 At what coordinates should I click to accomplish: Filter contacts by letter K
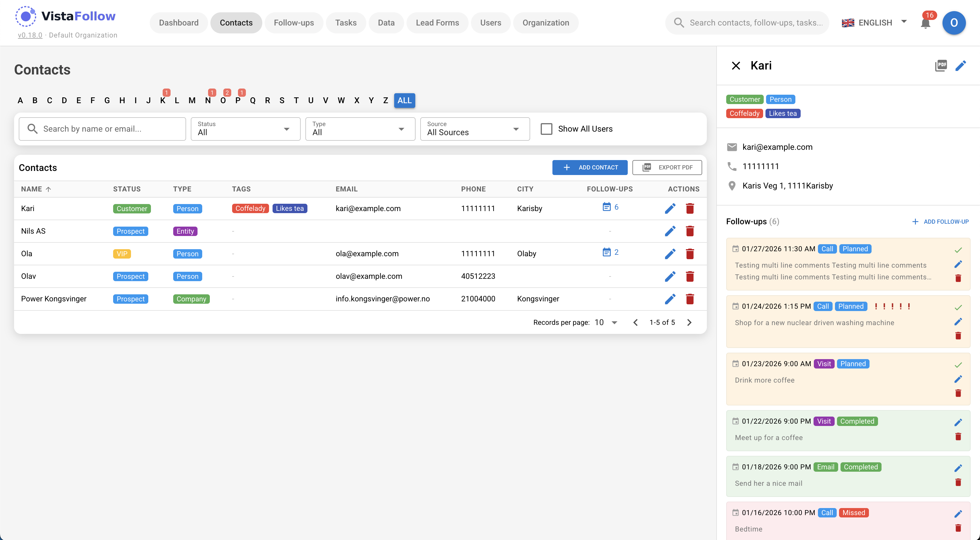(x=162, y=101)
